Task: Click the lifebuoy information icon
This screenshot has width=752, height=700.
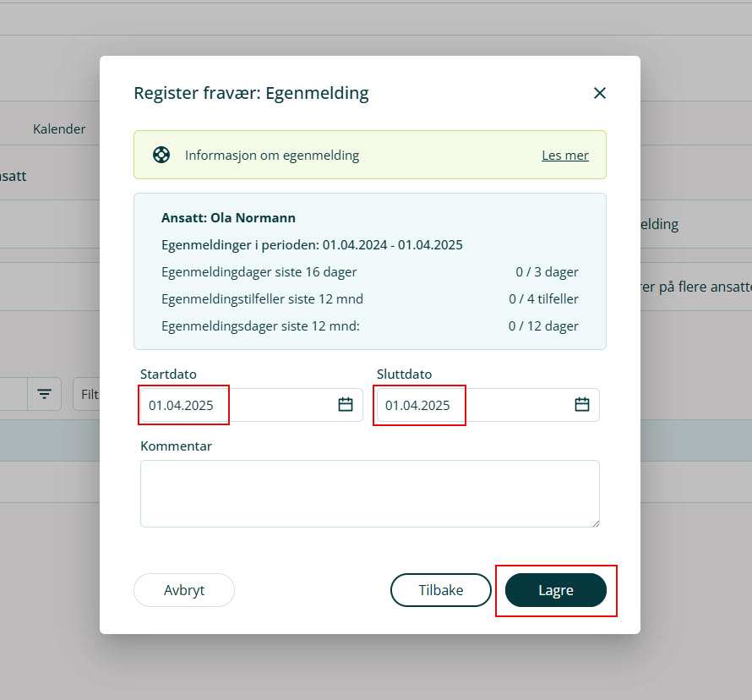Action: 161,155
